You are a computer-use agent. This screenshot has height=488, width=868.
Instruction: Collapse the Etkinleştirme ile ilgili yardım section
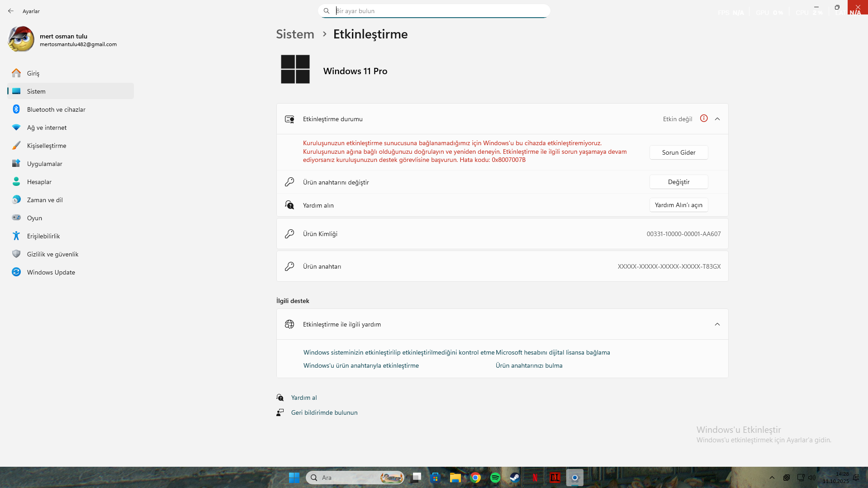pos(717,324)
